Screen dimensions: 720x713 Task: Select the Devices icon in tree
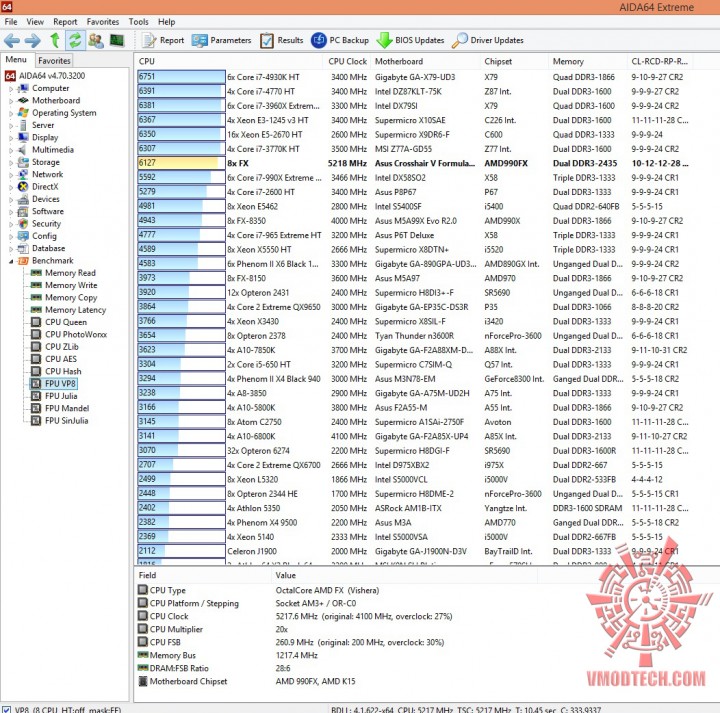pos(23,199)
